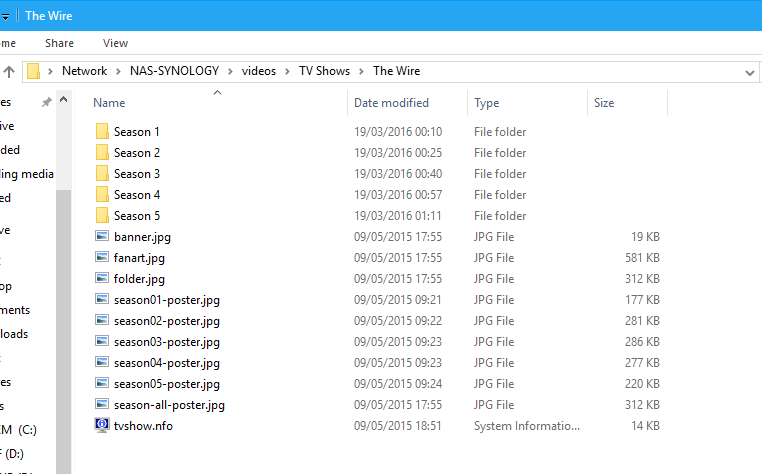Open the quick access toolbar dropdown in title bar

5,17
